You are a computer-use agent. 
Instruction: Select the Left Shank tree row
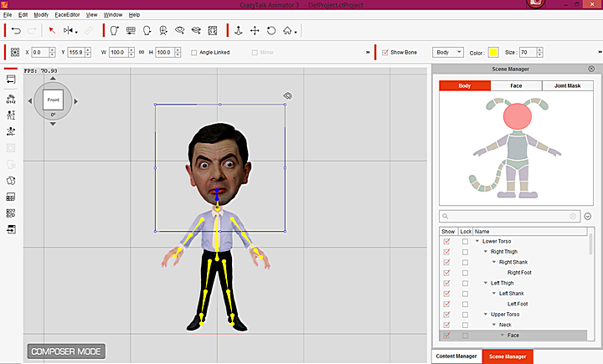pos(513,294)
